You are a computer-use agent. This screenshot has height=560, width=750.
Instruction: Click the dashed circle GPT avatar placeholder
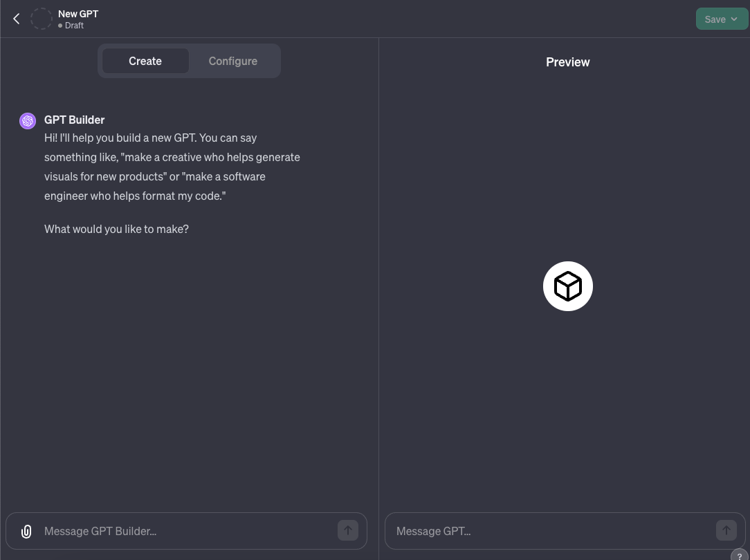click(42, 19)
